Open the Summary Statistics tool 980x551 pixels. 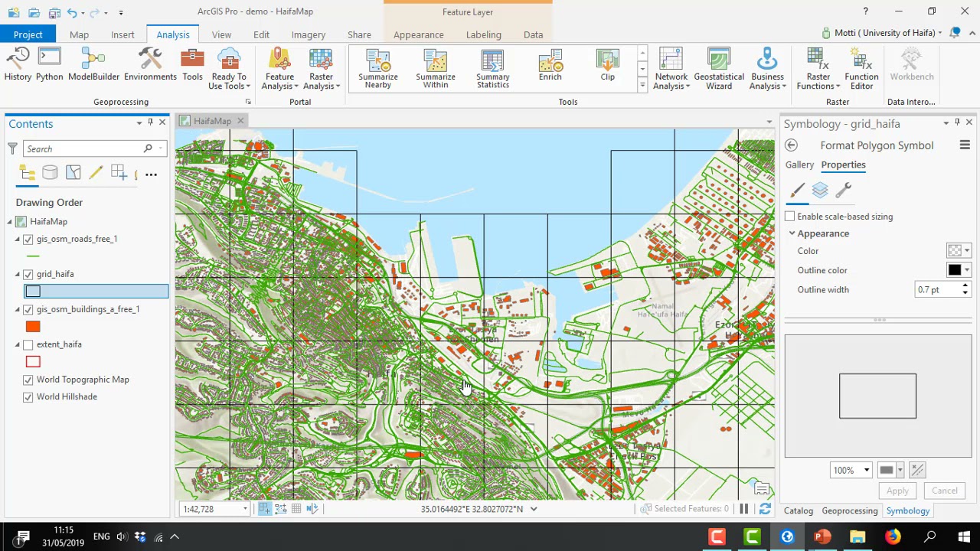point(493,69)
